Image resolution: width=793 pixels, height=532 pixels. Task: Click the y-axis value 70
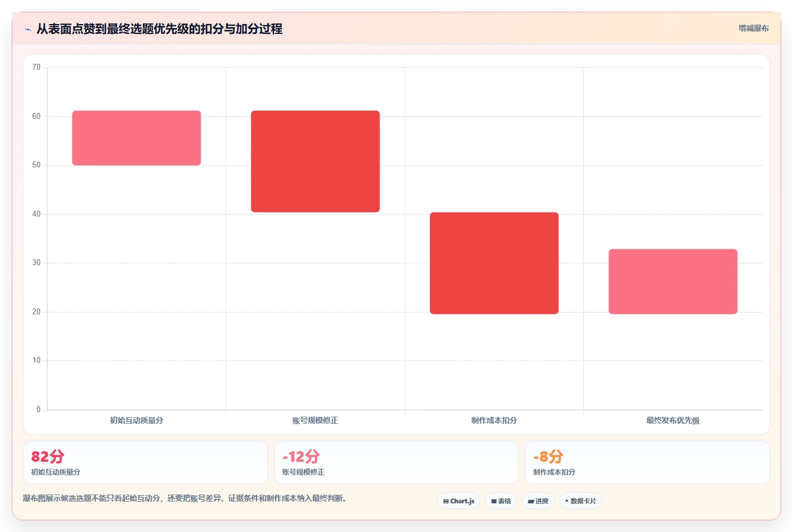[x=36, y=67]
